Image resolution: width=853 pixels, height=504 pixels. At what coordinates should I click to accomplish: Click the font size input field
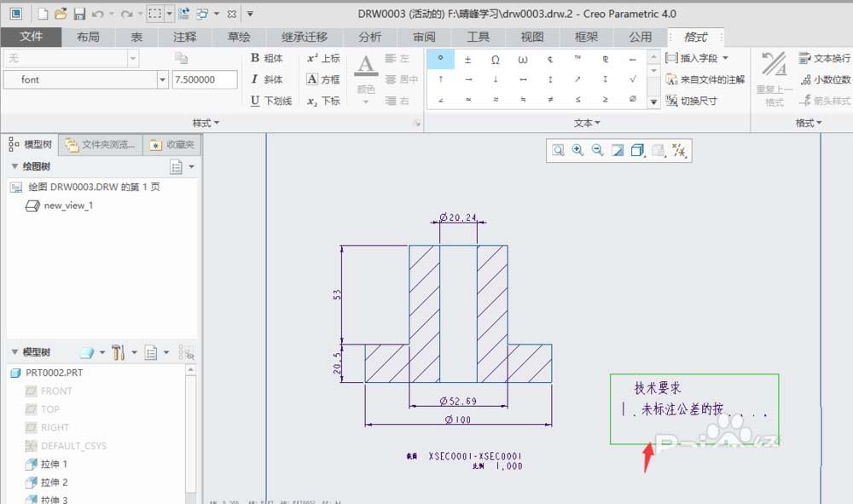click(x=203, y=79)
